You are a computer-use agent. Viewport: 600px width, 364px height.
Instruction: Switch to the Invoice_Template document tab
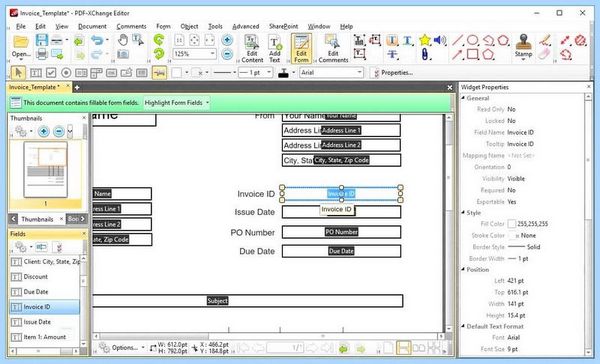(34, 87)
